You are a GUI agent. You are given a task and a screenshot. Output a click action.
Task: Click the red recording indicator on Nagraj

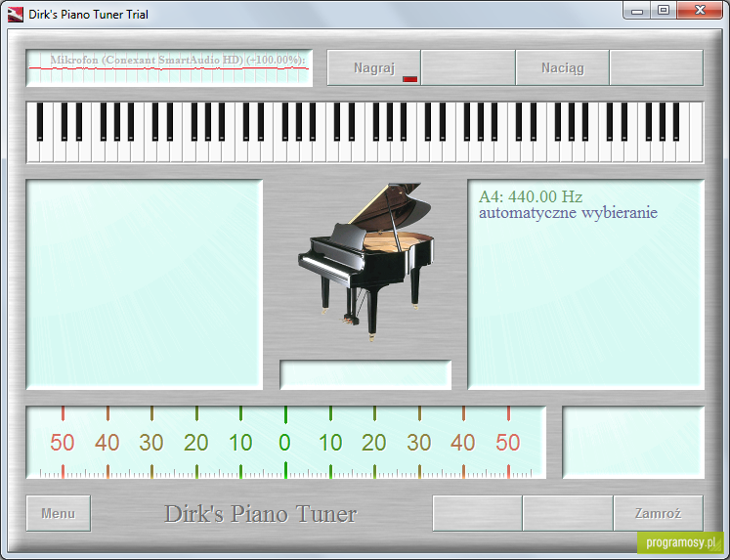pyautogui.click(x=410, y=79)
